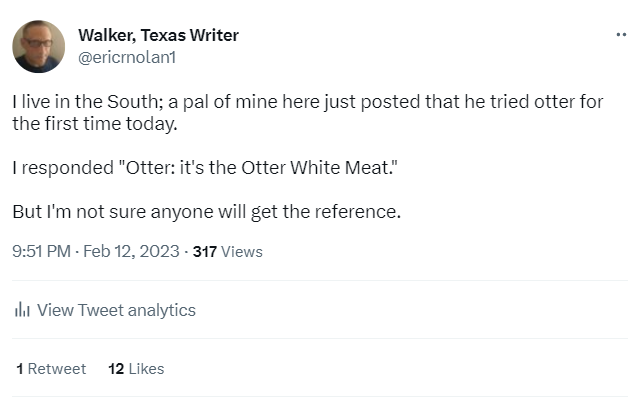Click the author's profile avatar photo
This screenshot has height=401, width=628.
[39, 47]
